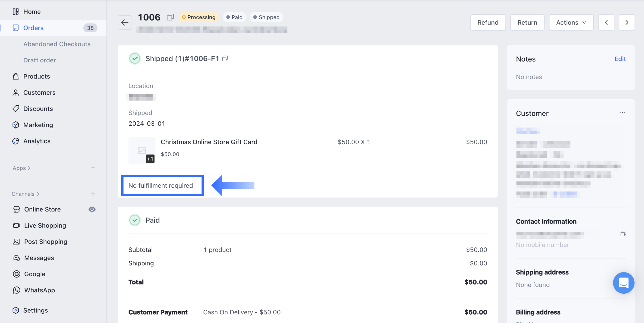
Task: Copy order number 1006 with the copy icon
Action: 170,17
